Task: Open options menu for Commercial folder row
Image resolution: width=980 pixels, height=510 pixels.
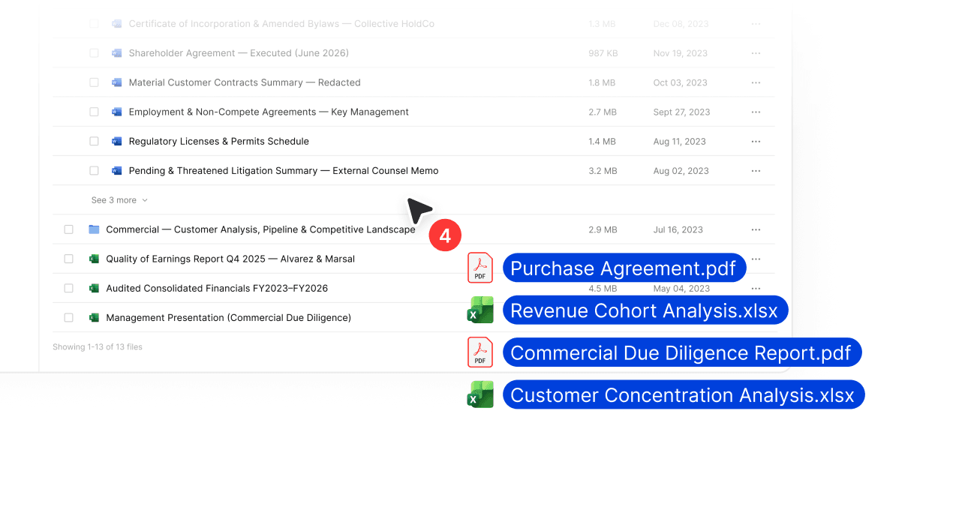Action: pyautogui.click(x=756, y=229)
